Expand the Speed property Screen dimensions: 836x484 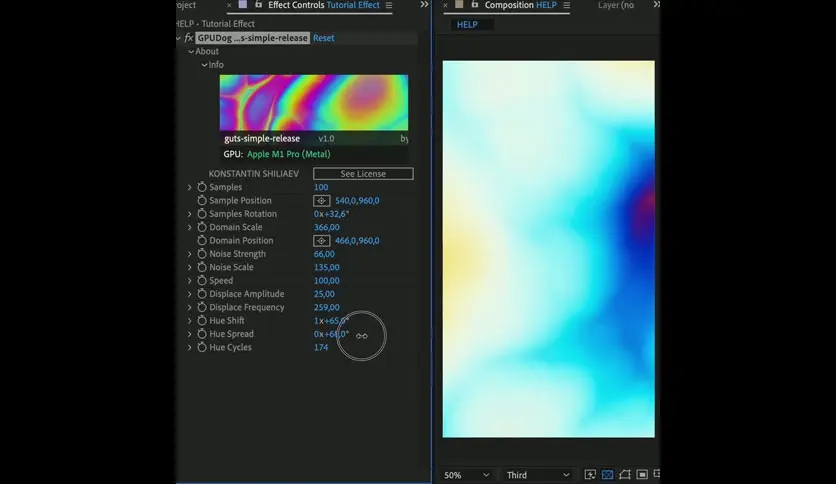[x=189, y=280]
